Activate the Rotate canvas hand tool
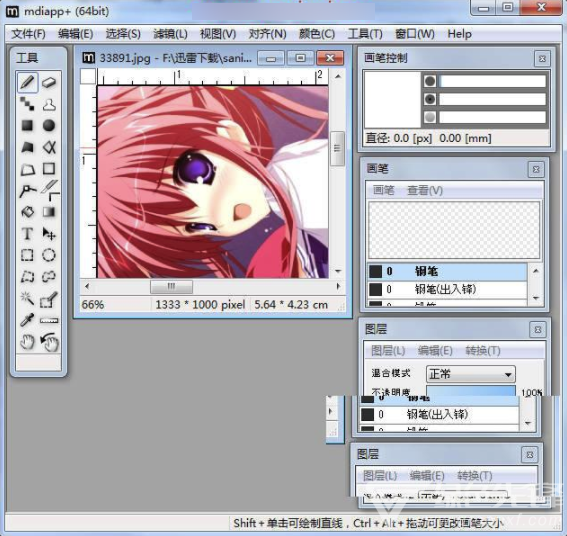 pyautogui.click(x=49, y=342)
